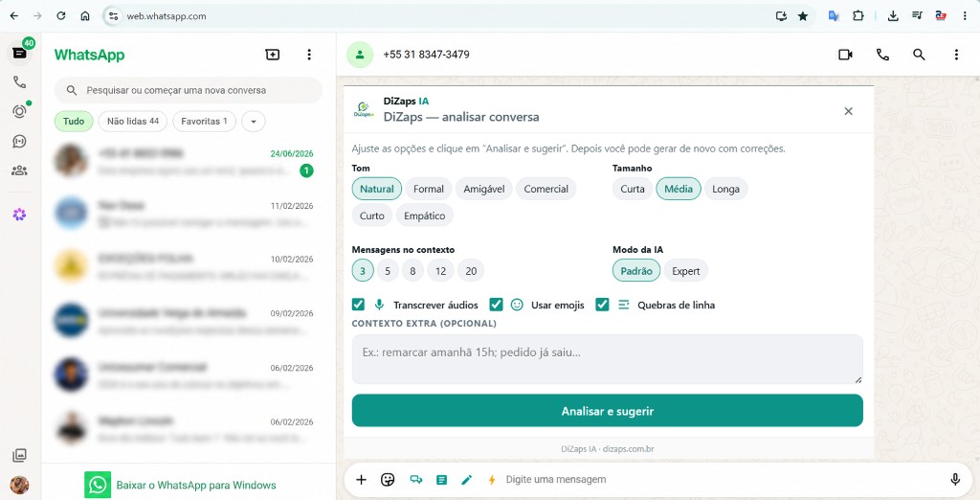The height and width of the screenshot is (500, 980).
Task: Click the Analisar e sugerir button
Action: tap(608, 411)
